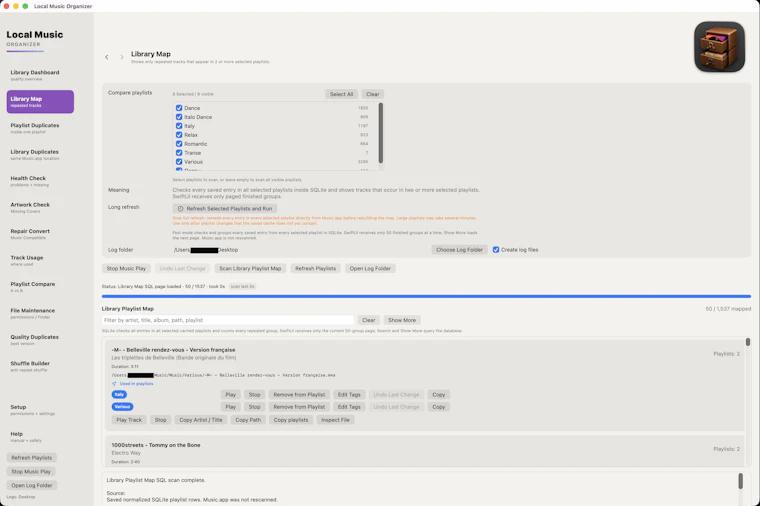This screenshot has height=506, width=760.
Task: Click the wooden drawer app logo
Action: point(719,47)
